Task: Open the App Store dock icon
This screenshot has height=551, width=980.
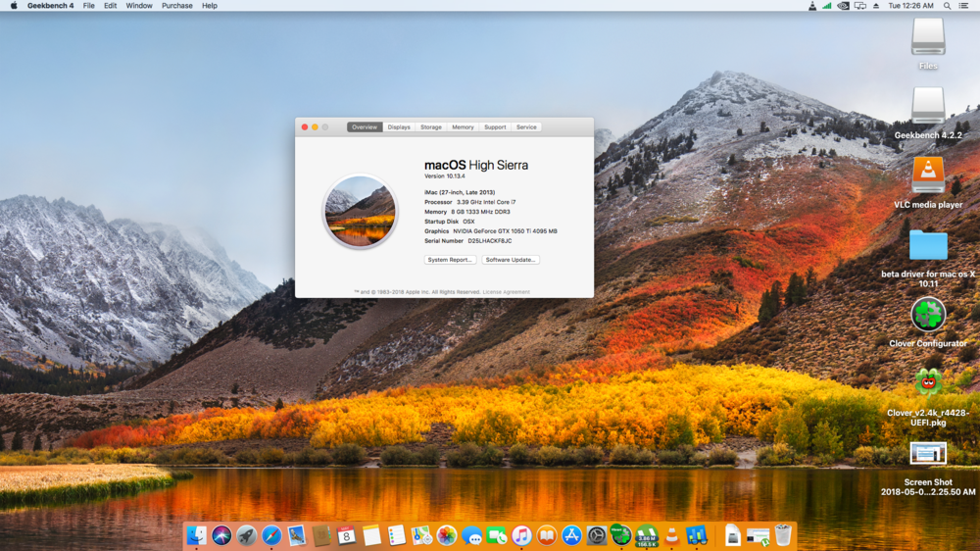Action: point(571,535)
